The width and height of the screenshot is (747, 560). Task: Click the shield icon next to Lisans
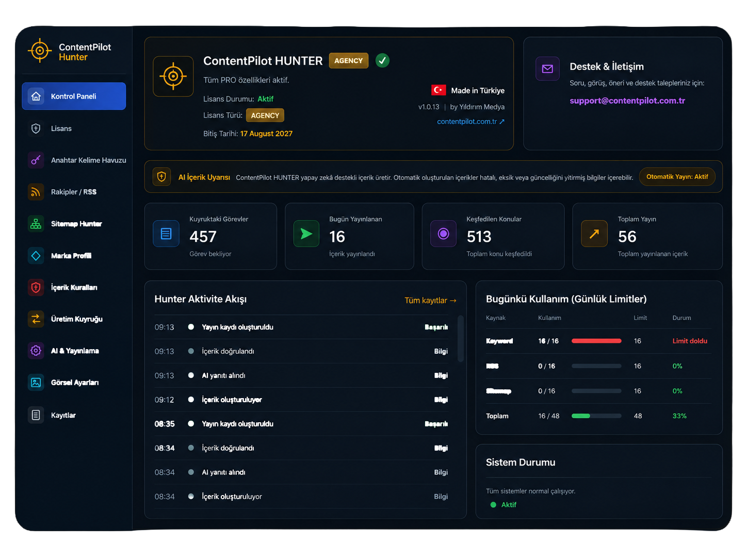(36, 128)
